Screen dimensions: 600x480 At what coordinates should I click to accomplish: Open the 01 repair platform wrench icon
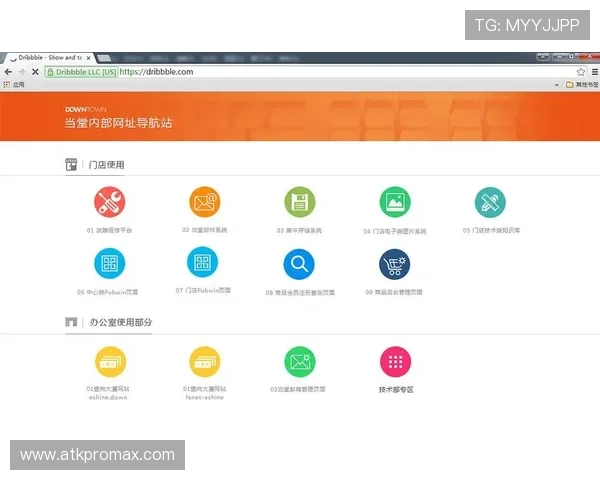coord(109,202)
